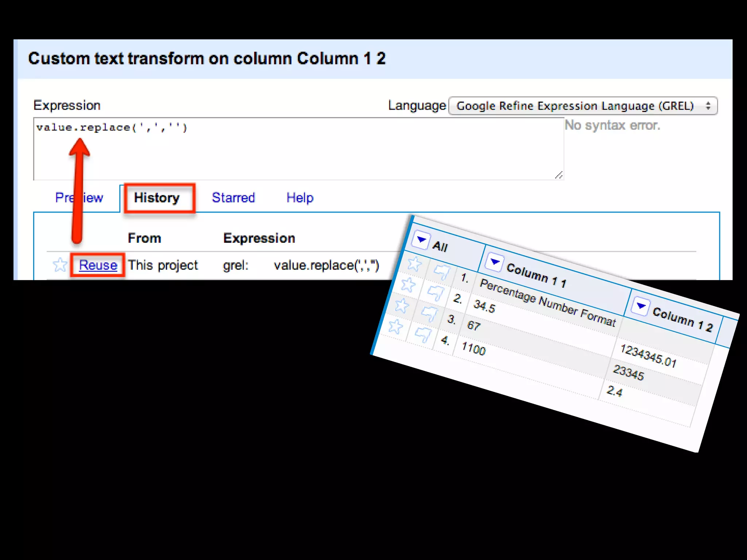Open the expression Language selector
Viewport: 747px width, 560px height.
[582, 106]
